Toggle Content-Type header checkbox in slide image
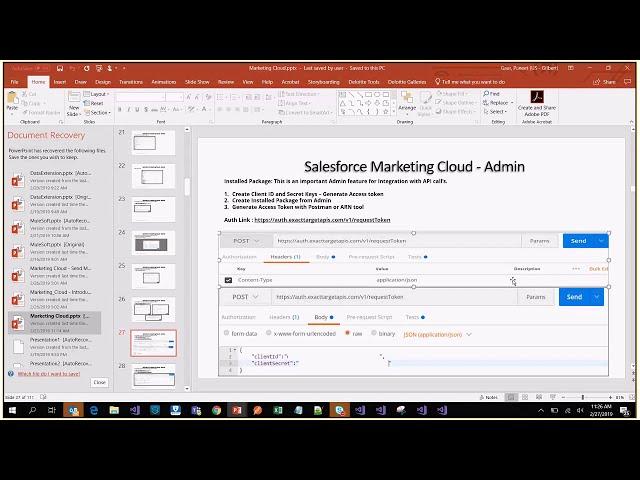The height and width of the screenshot is (480, 640). click(x=228, y=280)
